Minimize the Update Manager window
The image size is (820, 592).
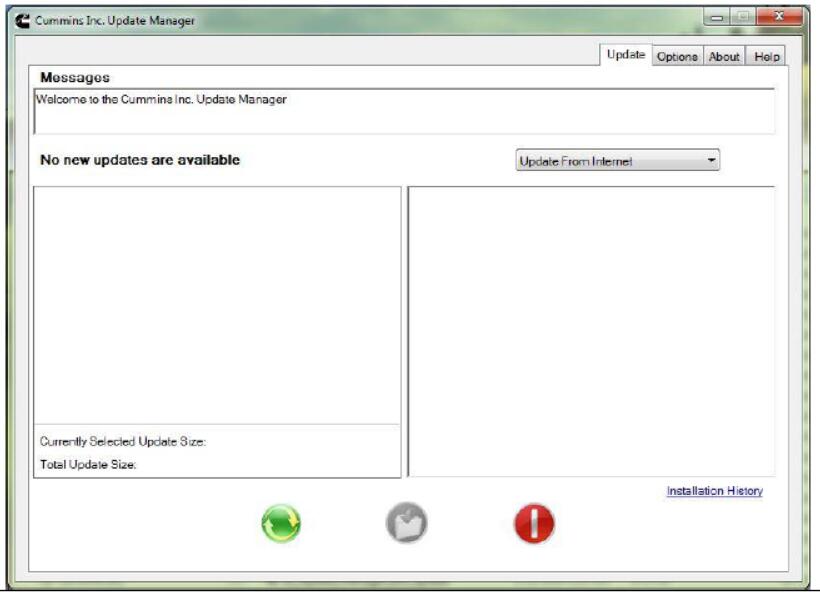tap(716, 17)
